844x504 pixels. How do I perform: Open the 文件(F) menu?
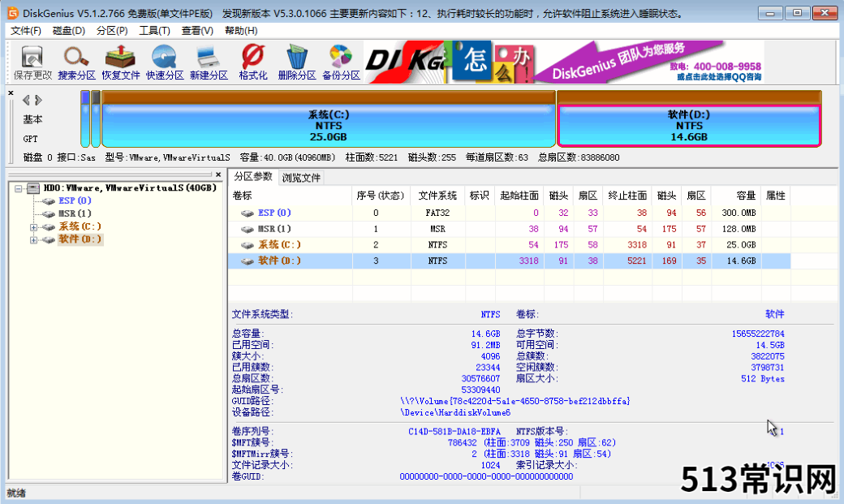(26, 31)
